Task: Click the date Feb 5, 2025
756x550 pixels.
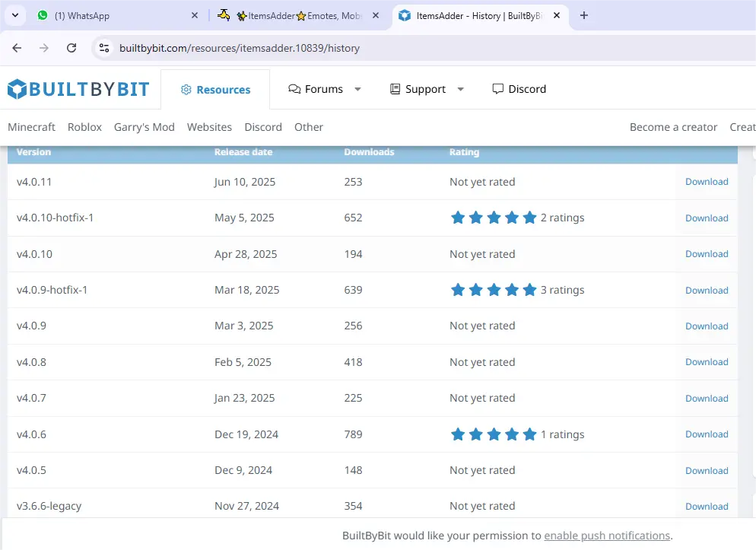Action: click(x=243, y=362)
